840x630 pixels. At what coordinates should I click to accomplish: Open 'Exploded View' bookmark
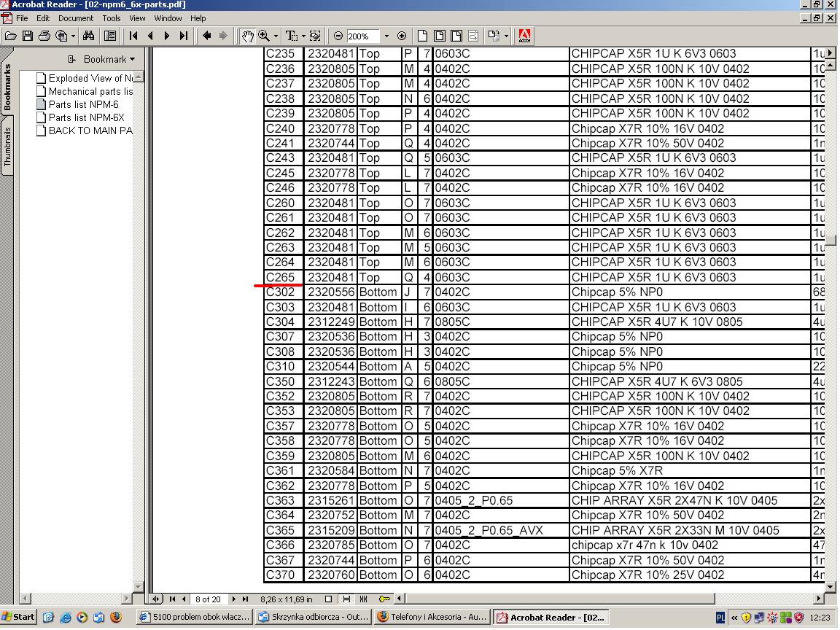(84, 78)
